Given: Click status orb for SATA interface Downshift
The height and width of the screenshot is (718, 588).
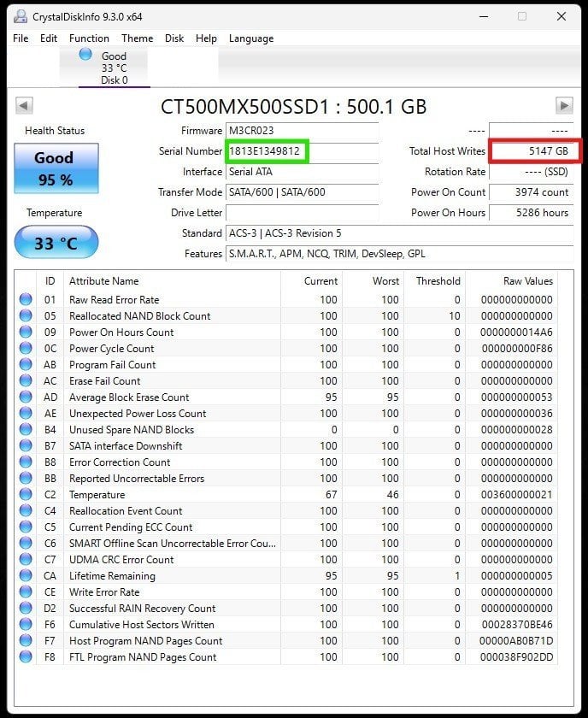Looking at the screenshot, I should (26, 445).
